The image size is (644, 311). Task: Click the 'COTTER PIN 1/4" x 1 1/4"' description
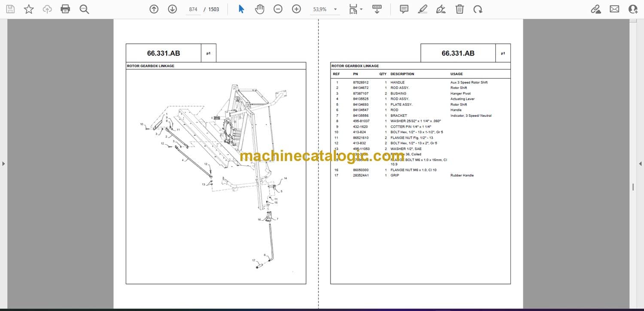411,127
